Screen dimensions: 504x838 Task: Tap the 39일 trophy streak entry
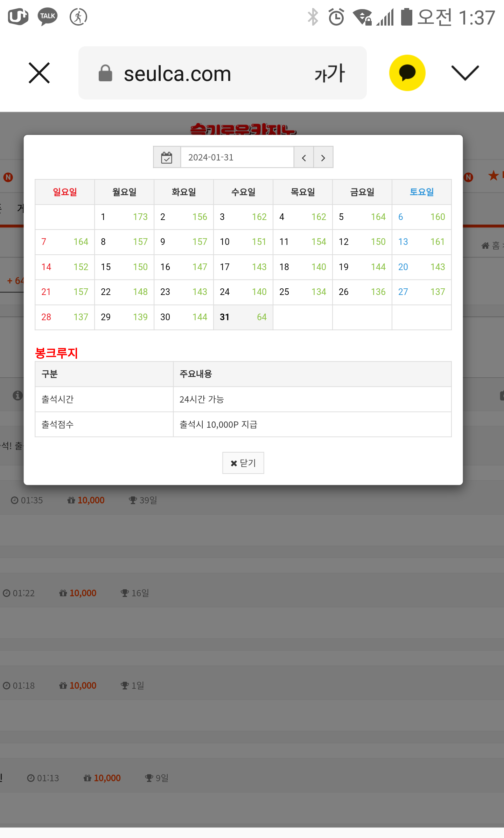tap(143, 500)
